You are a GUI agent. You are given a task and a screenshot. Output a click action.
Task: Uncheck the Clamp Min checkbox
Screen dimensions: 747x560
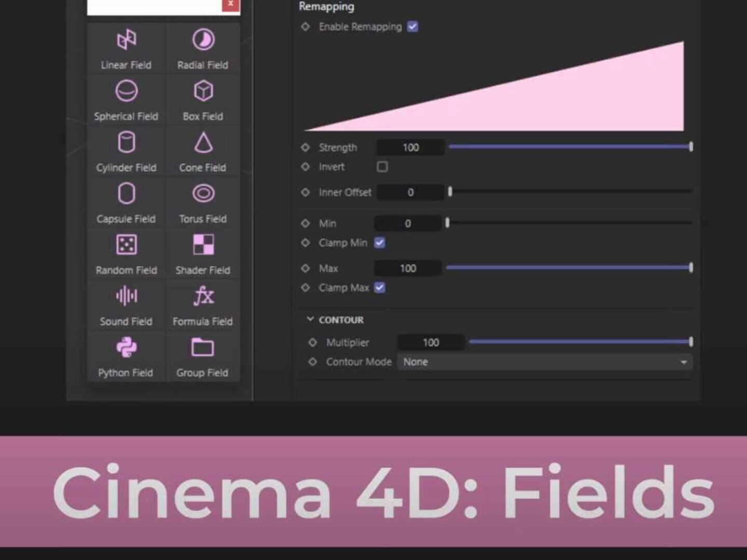(x=380, y=243)
